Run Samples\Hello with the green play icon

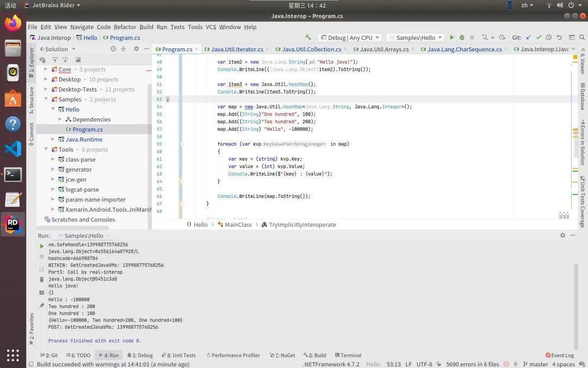[x=452, y=37]
